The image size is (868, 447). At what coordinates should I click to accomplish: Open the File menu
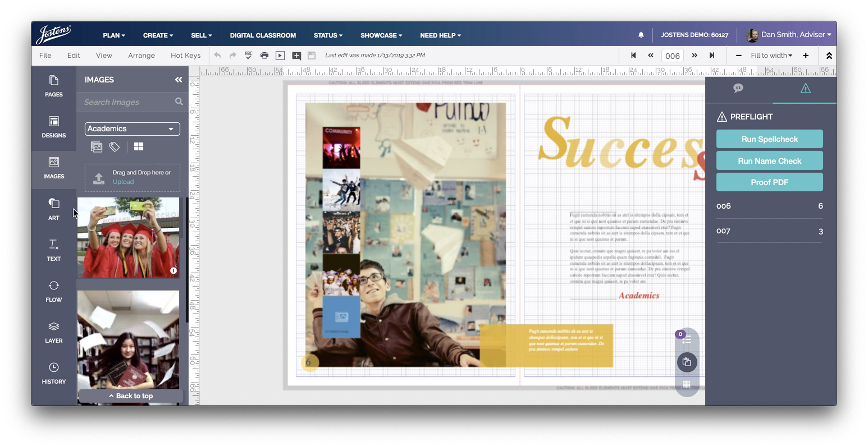point(45,56)
